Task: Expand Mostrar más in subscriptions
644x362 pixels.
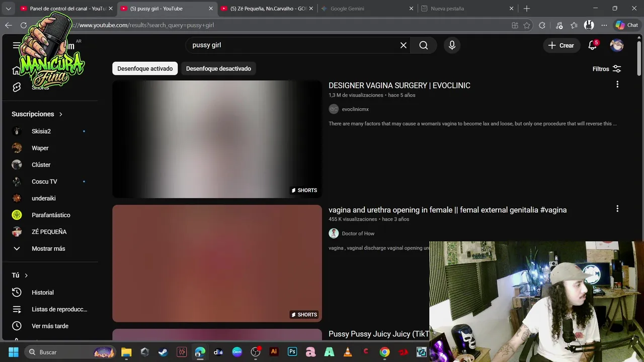Action: (48, 248)
